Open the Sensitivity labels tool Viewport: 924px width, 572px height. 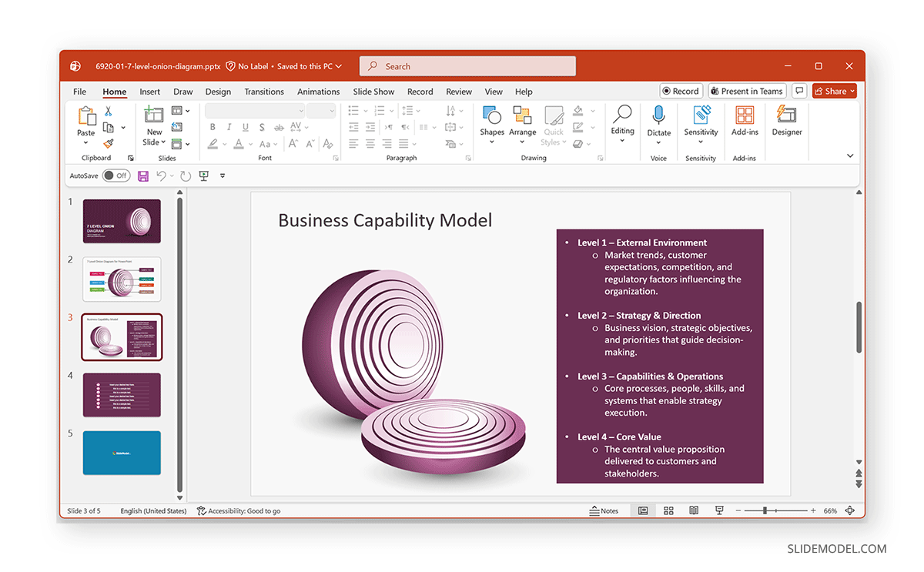[700, 125]
